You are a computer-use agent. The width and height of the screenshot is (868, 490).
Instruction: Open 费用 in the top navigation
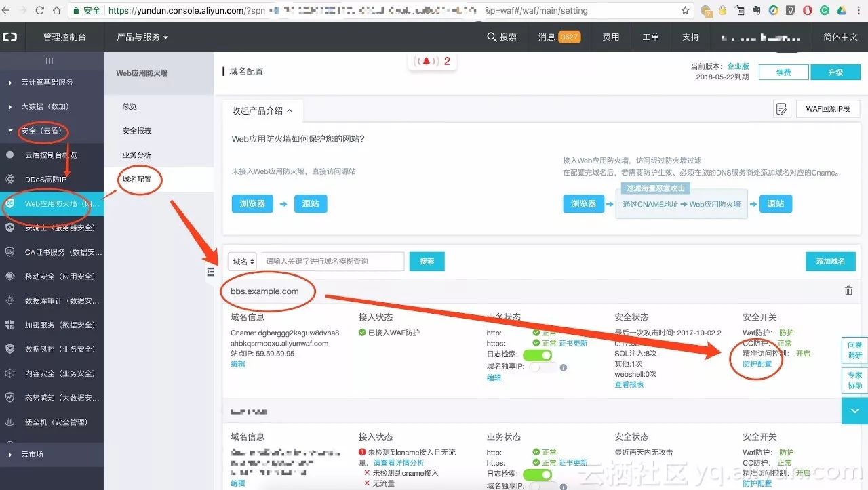pos(610,37)
